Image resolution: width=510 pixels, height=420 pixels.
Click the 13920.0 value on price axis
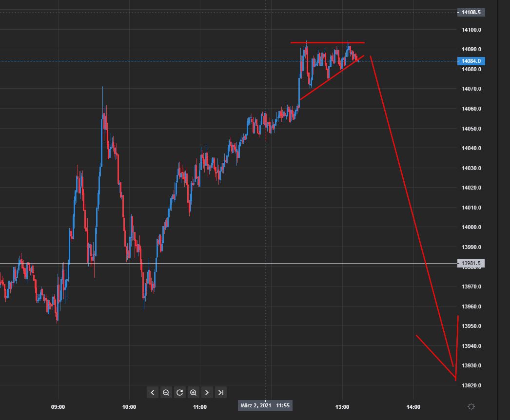471,385
